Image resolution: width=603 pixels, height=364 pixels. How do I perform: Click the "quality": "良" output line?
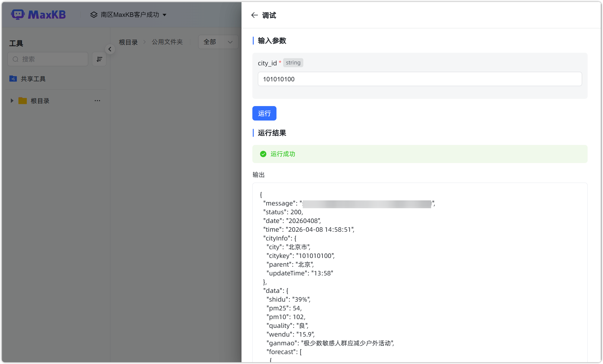click(288, 326)
